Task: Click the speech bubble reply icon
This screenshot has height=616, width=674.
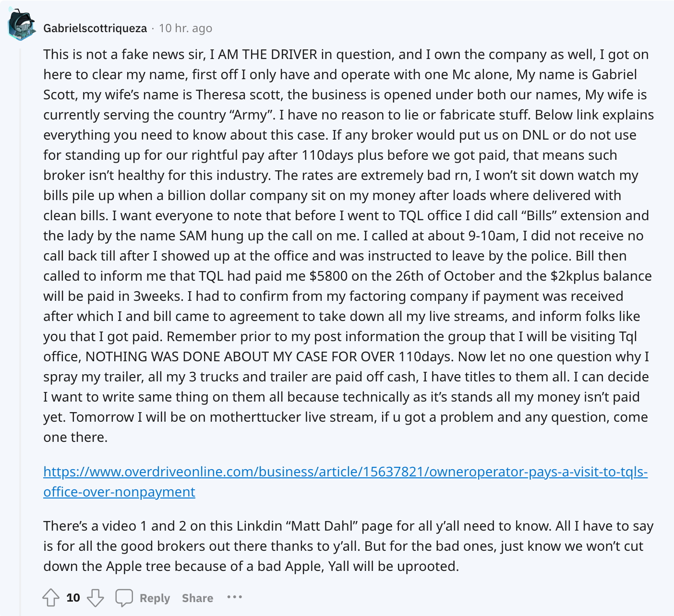Action: click(x=124, y=598)
